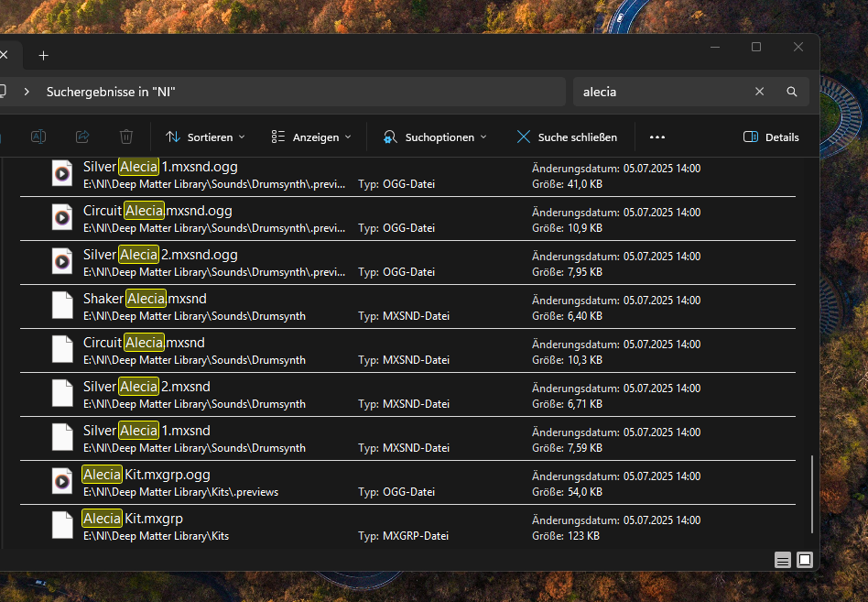This screenshot has height=602, width=868.
Task: Click path E:\NI\Deep Matter Library\Kits\.previews
Action: [x=181, y=492]
